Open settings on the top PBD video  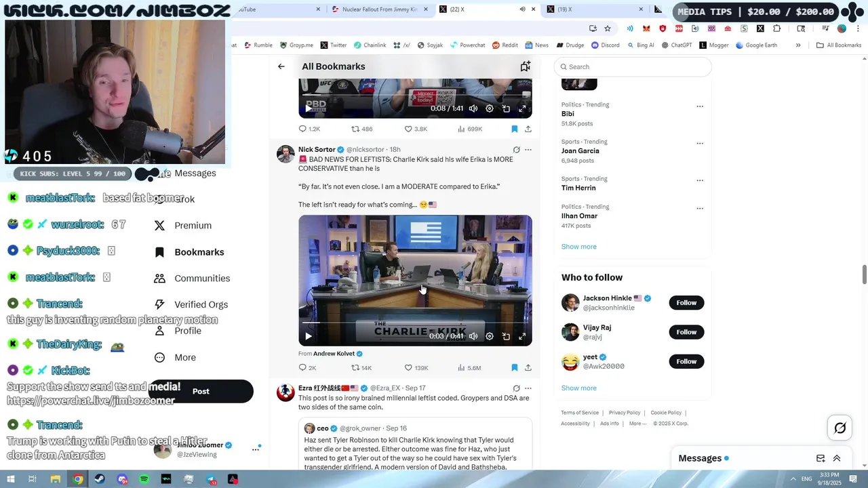tap(490, 108)
